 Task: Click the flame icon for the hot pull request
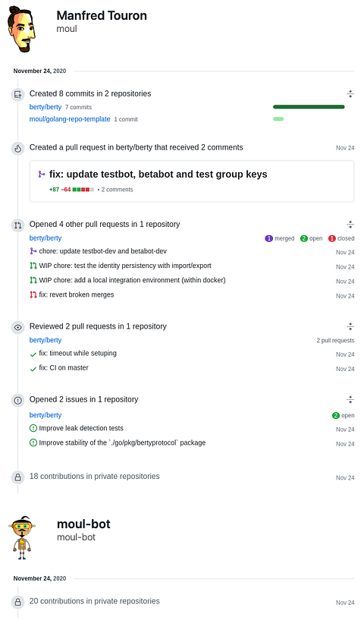(x=17, y=149)
